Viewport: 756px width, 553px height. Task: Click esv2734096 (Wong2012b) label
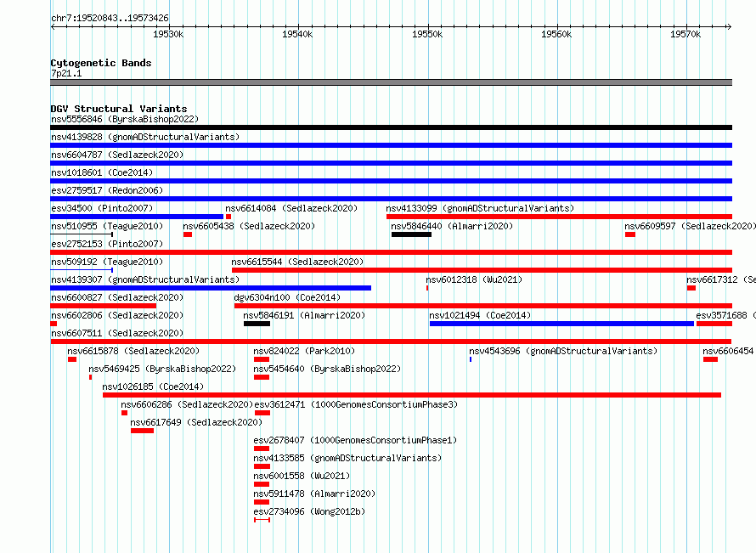(309, 511)
